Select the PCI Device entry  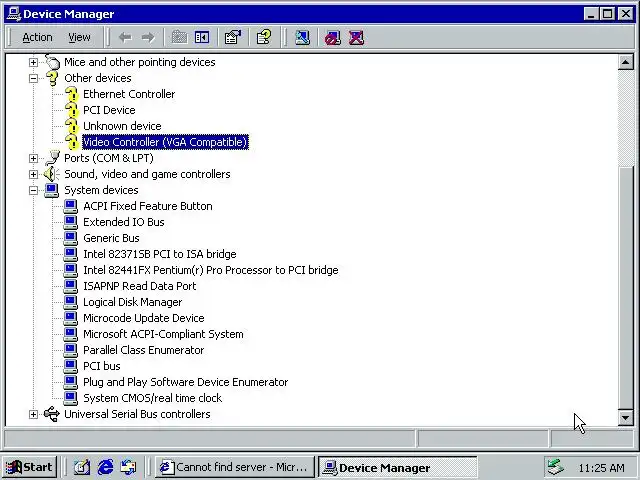(x=109, y=110)
